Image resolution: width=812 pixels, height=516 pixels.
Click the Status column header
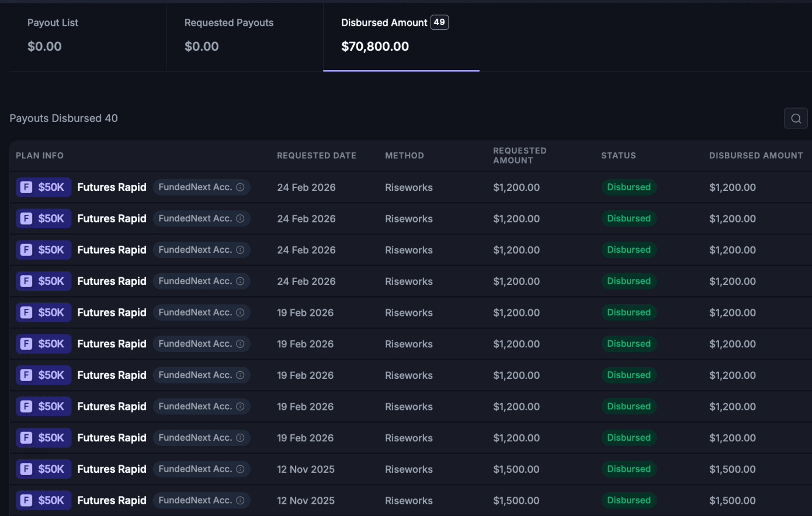(619, 156)
